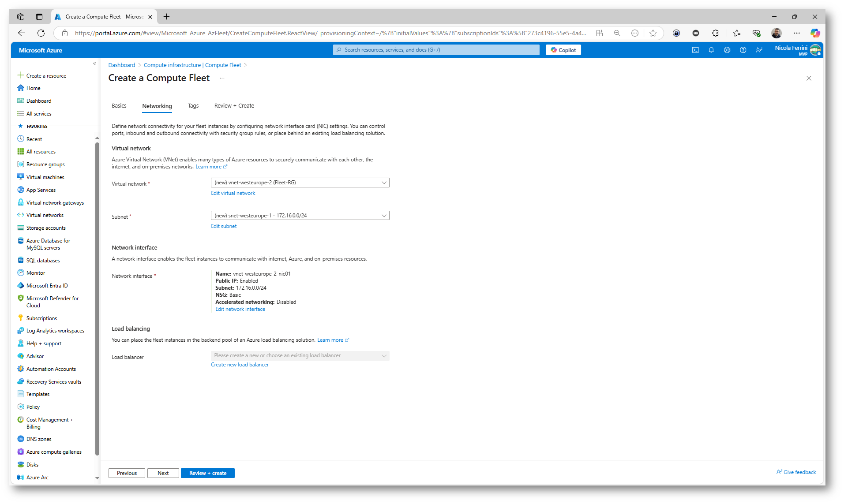Click the help question mark icon
This screenshot has height=504, width=844.
point(743,50)
